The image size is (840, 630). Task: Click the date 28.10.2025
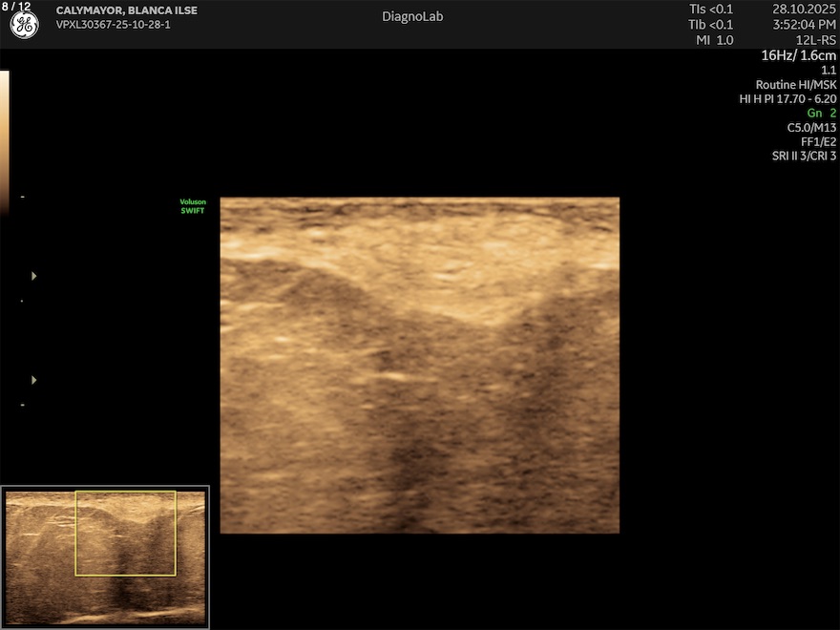804,10
